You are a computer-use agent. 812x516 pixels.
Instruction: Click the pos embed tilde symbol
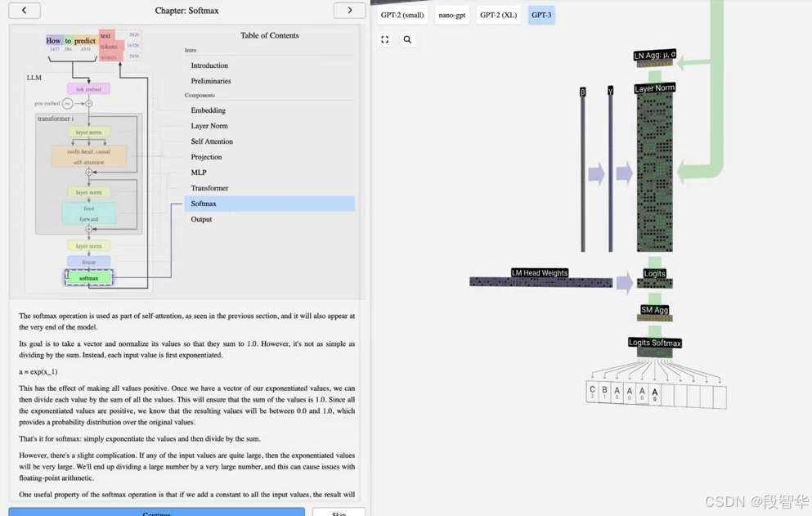click(67, 104)
